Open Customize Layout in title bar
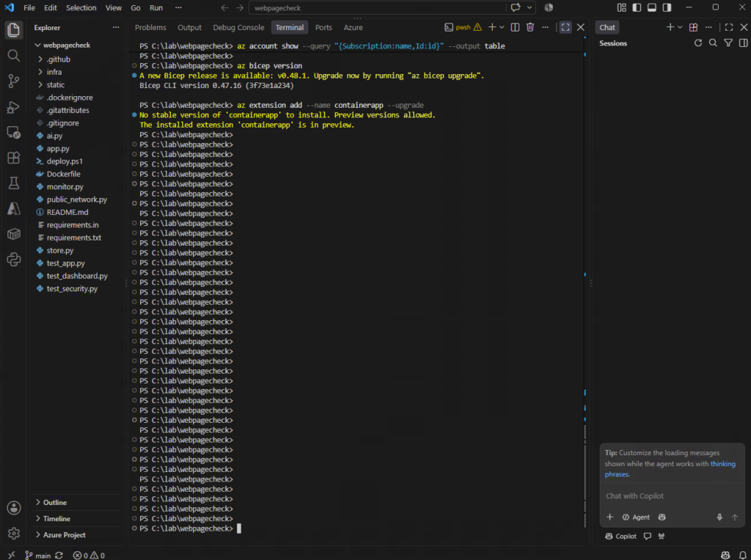This screenshot has height=560, width=751. coord(621,7)
